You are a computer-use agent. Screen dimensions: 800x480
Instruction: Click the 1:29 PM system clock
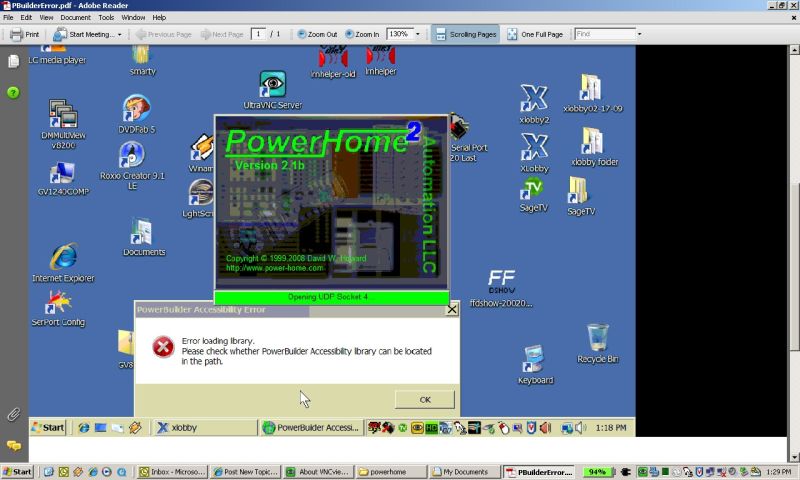pyautogui.click(x=779, y=472)
